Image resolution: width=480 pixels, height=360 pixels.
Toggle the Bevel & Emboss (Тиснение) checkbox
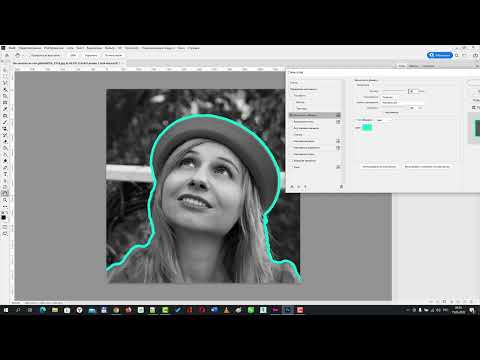pos(291,96)
